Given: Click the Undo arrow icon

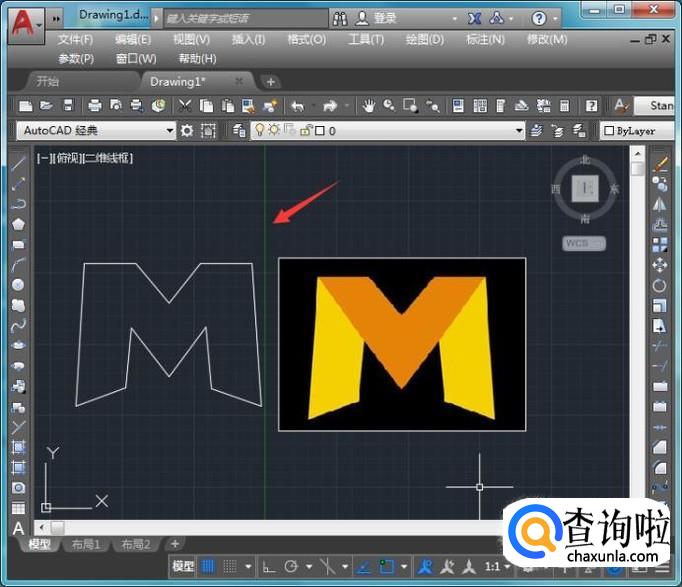Looking at the screenshot, I should coord(297,105).
